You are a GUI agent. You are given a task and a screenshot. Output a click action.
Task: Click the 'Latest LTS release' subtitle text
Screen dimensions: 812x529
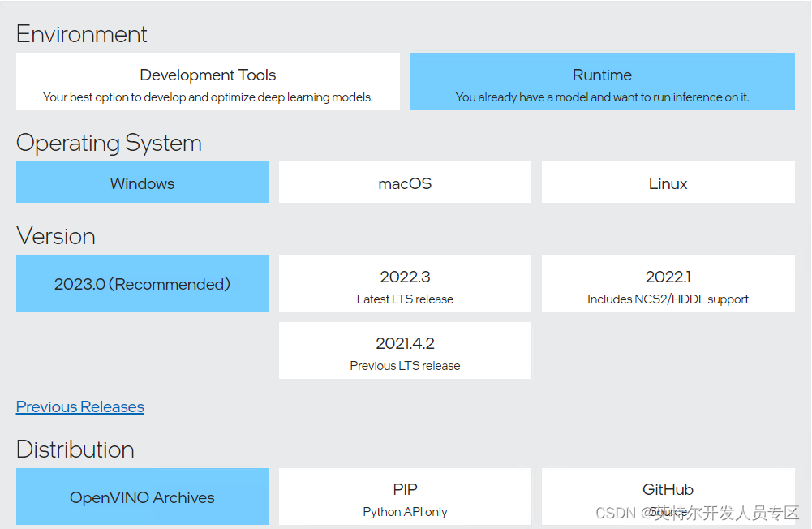(x=405, y=298)
